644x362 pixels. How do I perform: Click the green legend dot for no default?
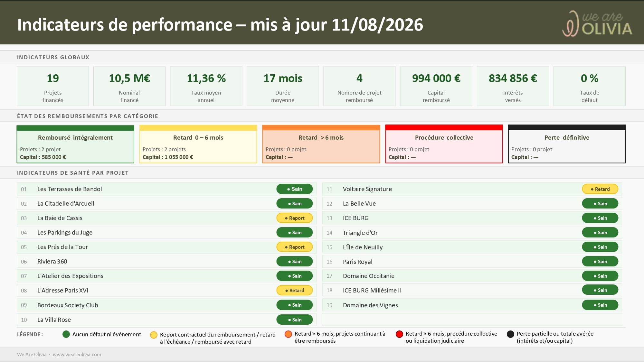pos(66,334)
